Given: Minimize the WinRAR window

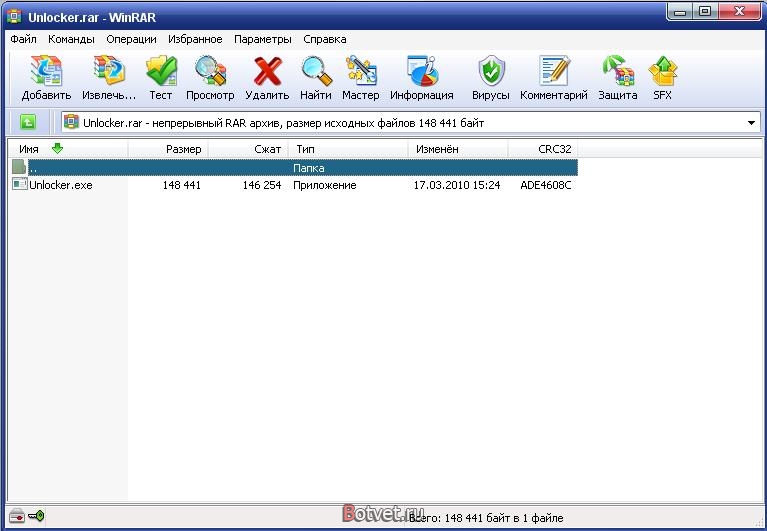Looking at the screenshot, I should click(x=680, y=12).
